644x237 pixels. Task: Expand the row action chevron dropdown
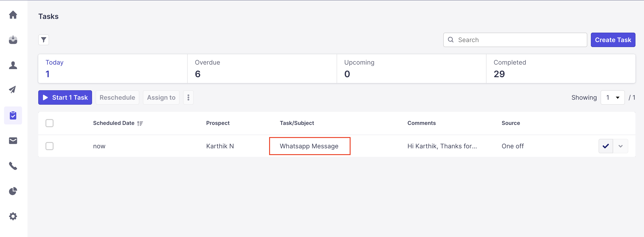click(x=621, y=146)
